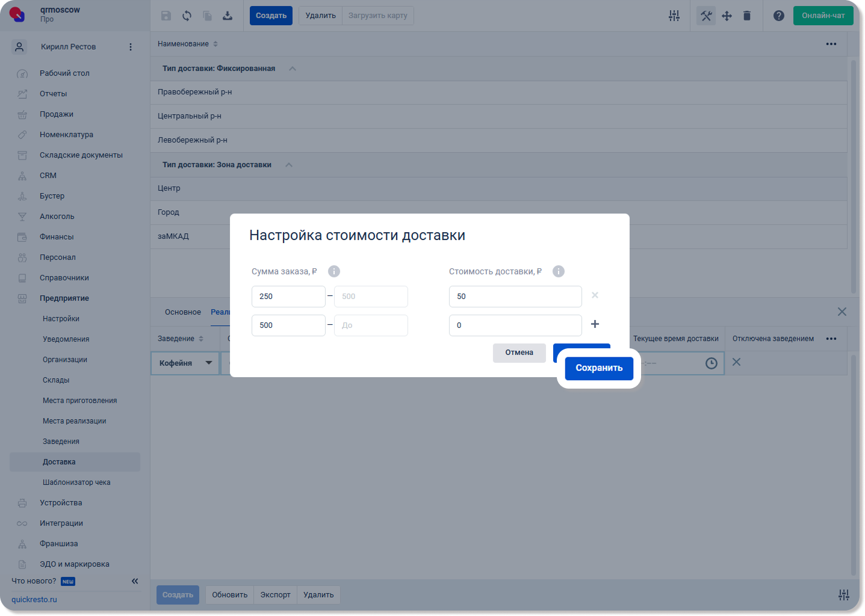This screenshot has width=865, height=616.
Task: Click the download icon in top toolbar
Action: [x=228, y=16]
